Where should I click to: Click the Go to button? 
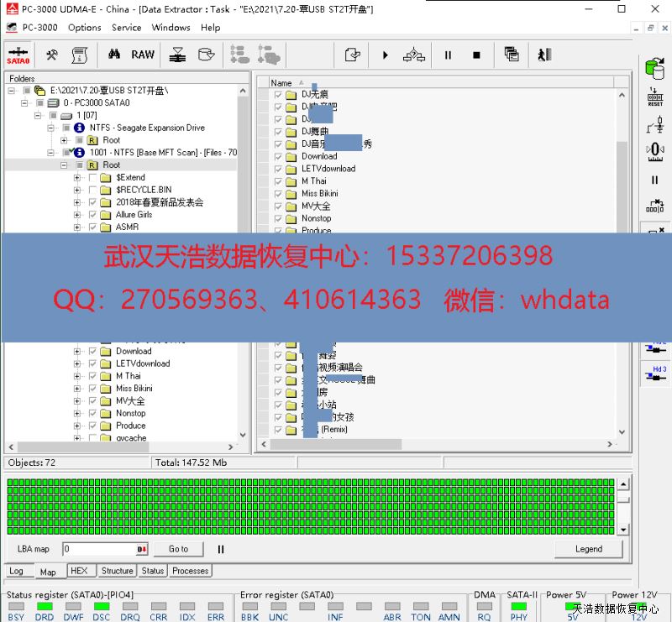click(x=178, y=549)
